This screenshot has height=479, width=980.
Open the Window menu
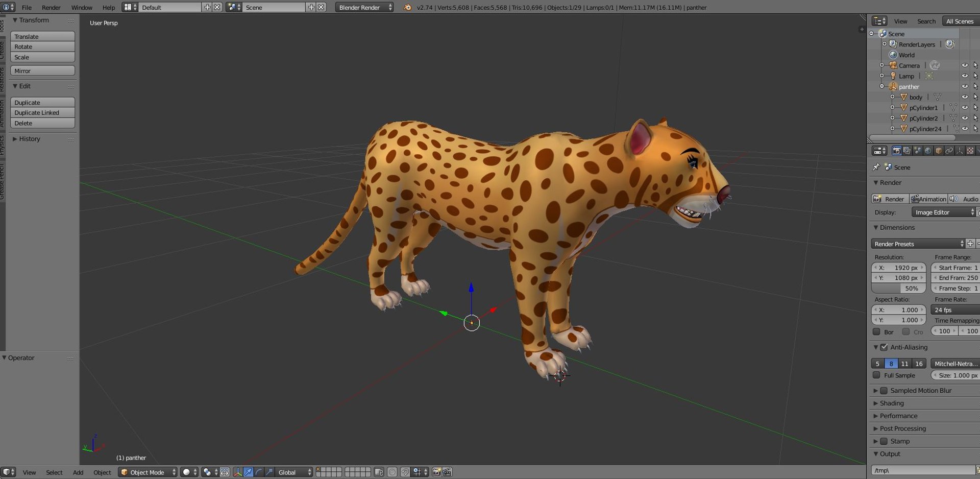82,8
